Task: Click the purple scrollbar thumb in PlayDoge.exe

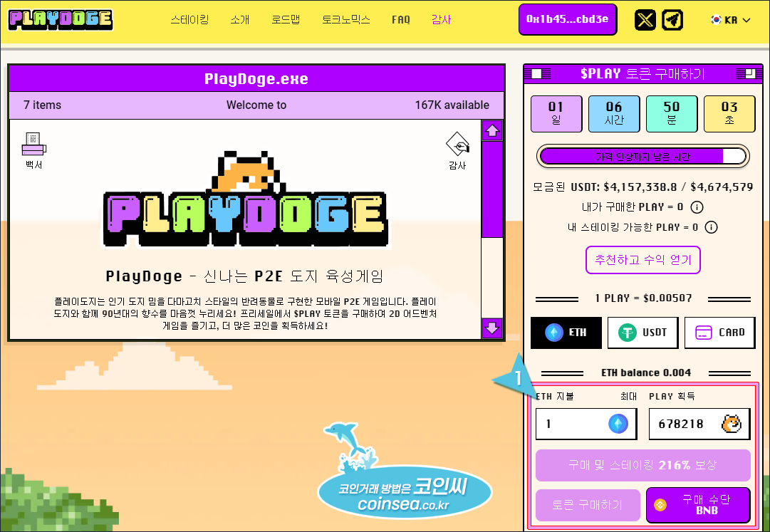Action: 492,189
